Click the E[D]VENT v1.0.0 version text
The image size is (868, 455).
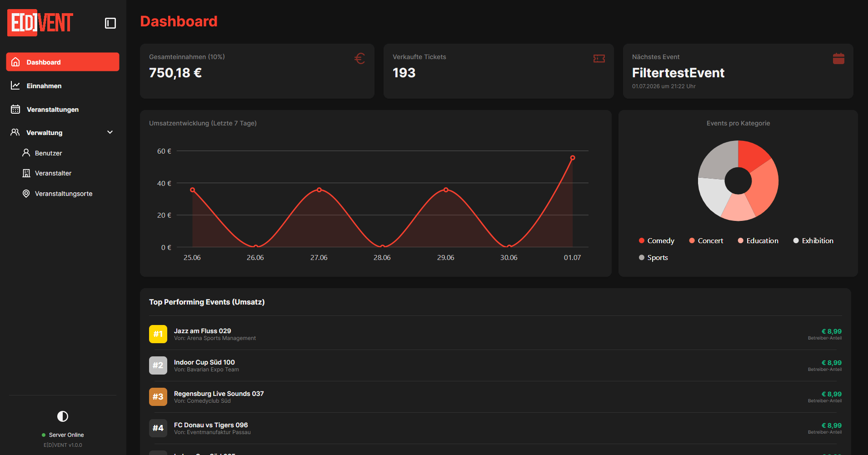[63, 445]
